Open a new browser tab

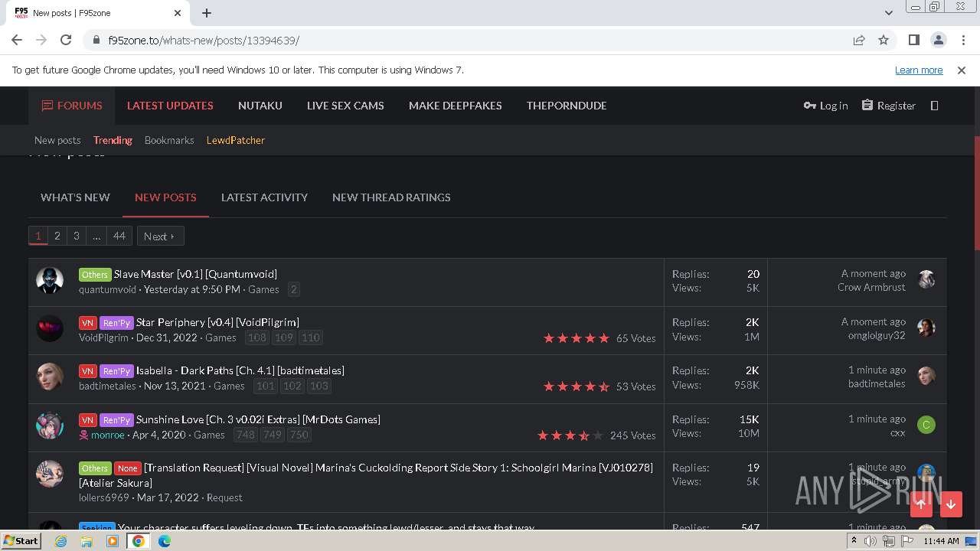pos(207,13)
